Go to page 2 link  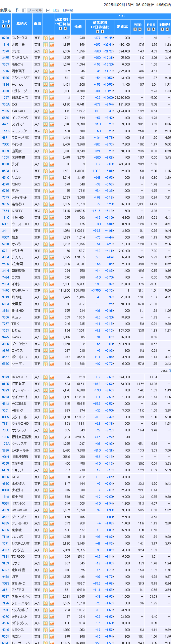(x=170, y=371)
